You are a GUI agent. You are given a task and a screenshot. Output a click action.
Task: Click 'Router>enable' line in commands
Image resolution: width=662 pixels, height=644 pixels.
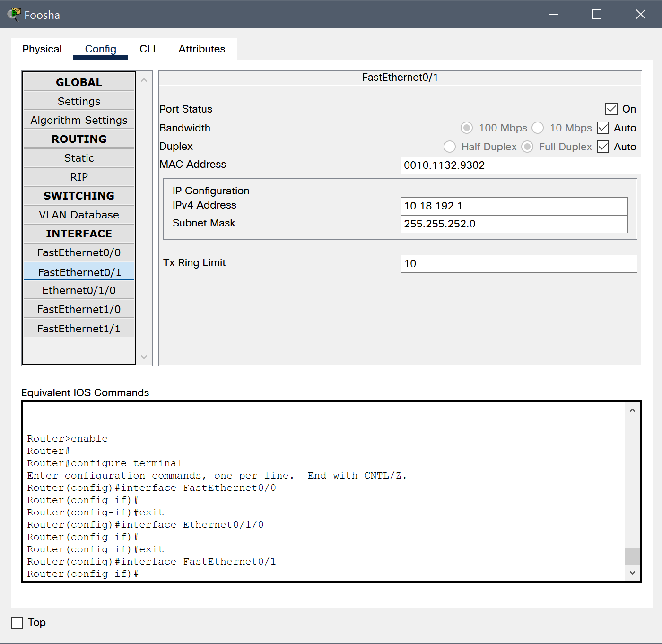67,439
